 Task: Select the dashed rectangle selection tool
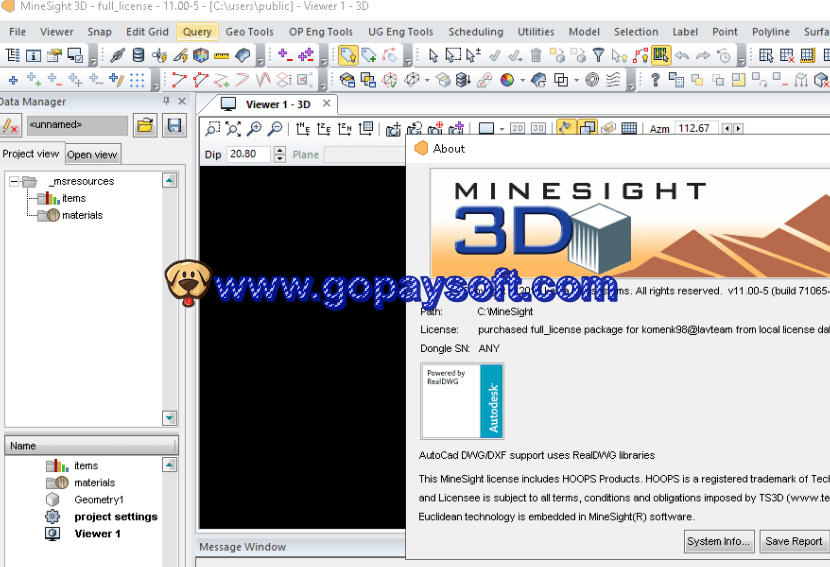pyautogui.click(x=453, y=55)
